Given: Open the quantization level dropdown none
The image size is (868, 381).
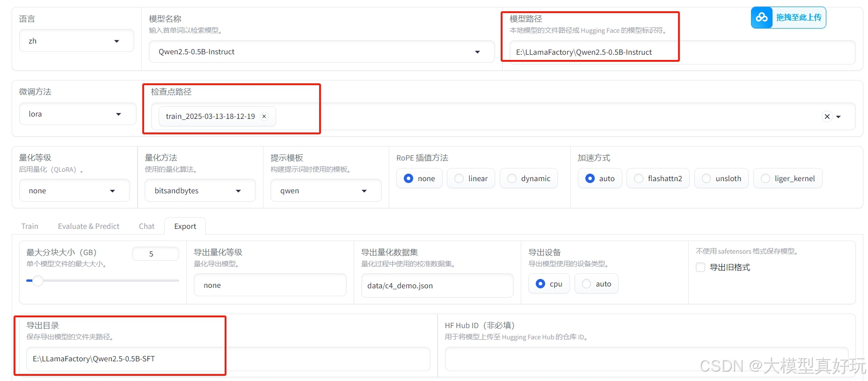Looking at the screenshot, I should [74, 190].
